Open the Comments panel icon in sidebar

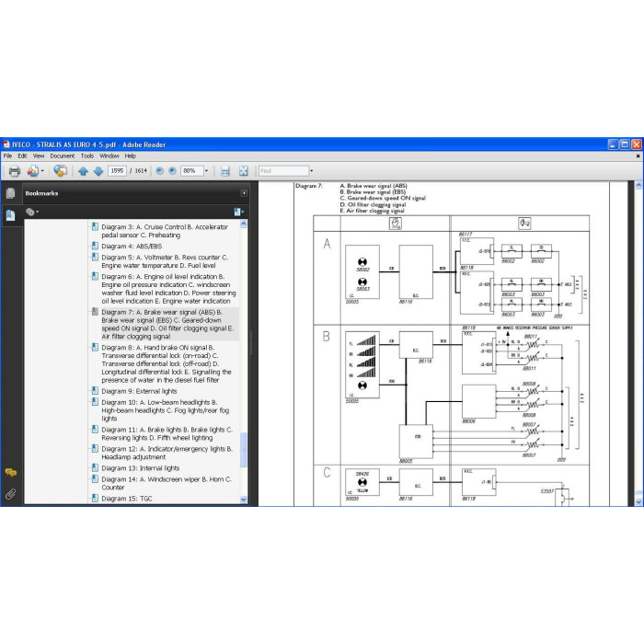pos(11,473)
